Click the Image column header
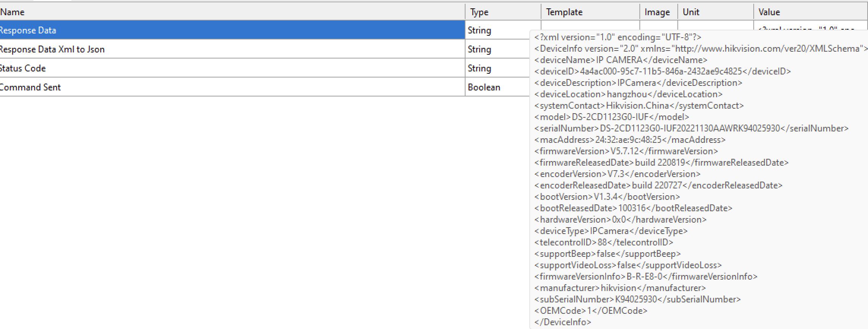The height and width of the screenshot is (329, 868). coord(657,12)
